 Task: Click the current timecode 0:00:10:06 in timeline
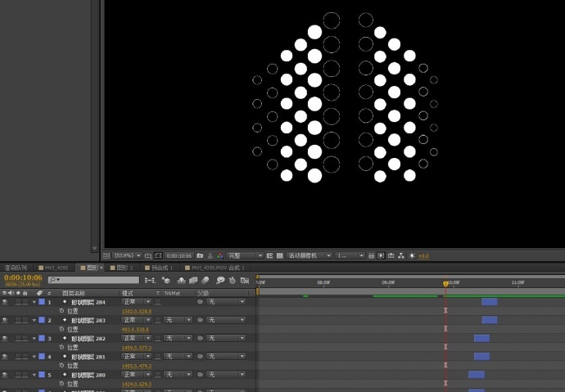(x=23, y=277)
